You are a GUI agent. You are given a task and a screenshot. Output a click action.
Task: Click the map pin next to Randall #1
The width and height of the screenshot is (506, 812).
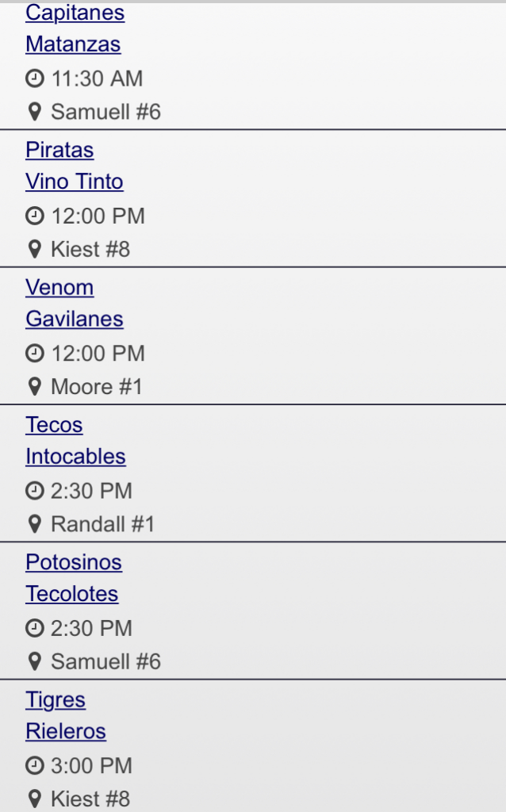point(34,524)
